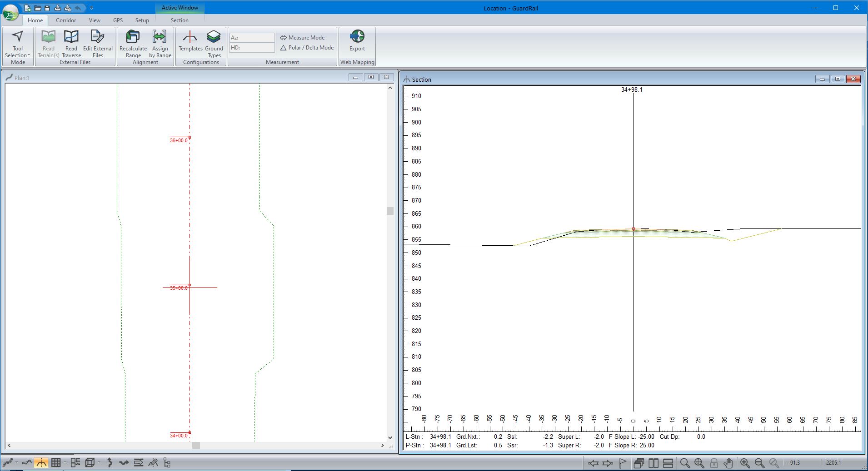The width and height of the screenshot is (868, 471).
Task: Open the Templates configuration
Action: 190,41
